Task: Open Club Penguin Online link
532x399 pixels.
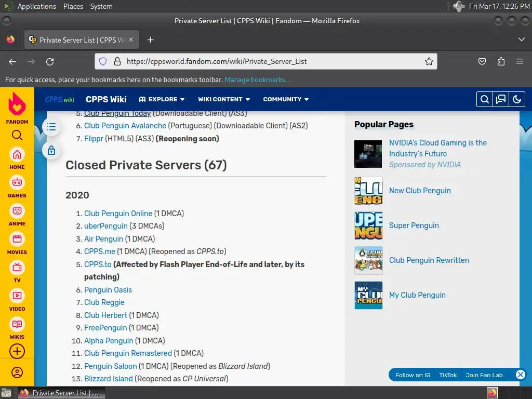Action: [118, 214]
